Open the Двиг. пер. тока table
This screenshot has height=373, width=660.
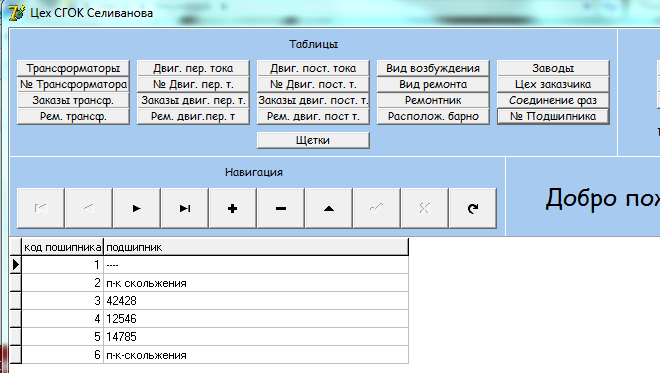click(x=193, y=68)
